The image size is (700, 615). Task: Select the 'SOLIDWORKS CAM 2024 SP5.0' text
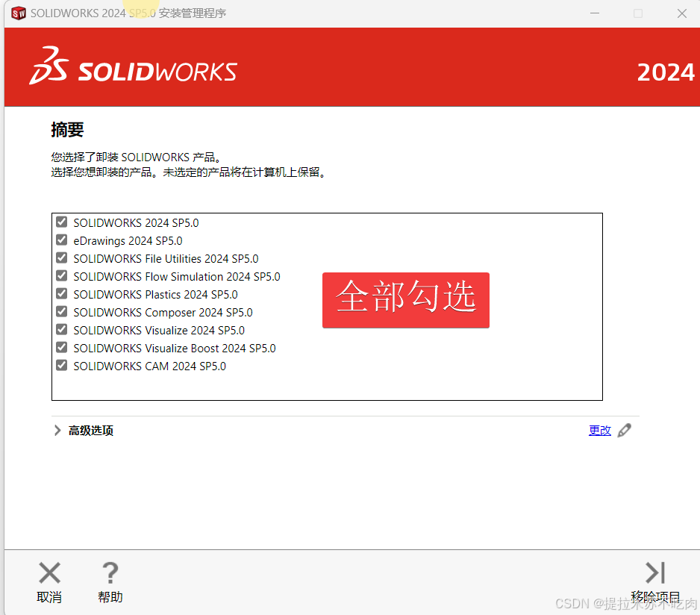[x=149, y=366]
